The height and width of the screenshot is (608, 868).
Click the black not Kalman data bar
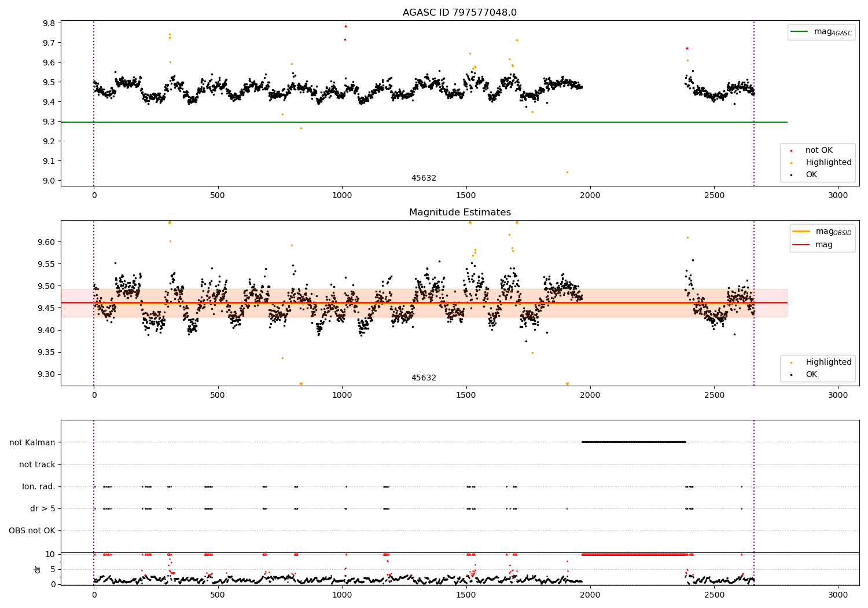[634, 442]
